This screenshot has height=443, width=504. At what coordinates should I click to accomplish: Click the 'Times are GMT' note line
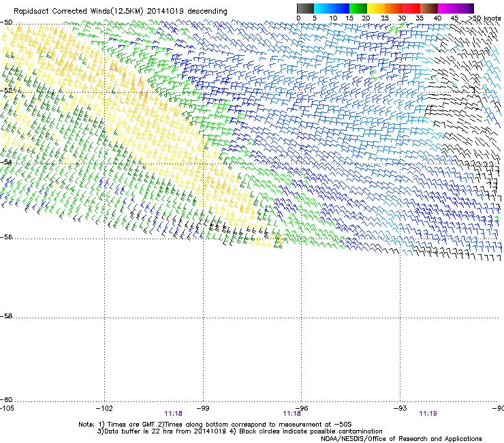[x=215, y=425]
